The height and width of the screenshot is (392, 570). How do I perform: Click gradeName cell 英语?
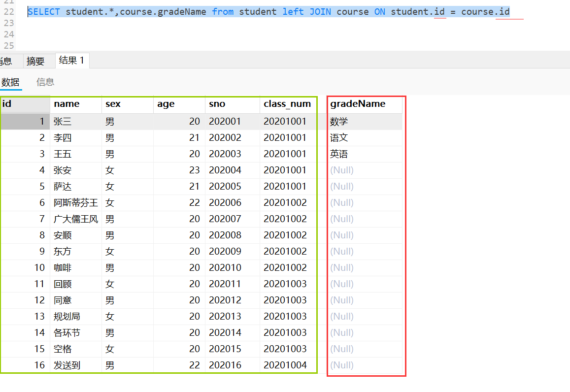point(365,154)
